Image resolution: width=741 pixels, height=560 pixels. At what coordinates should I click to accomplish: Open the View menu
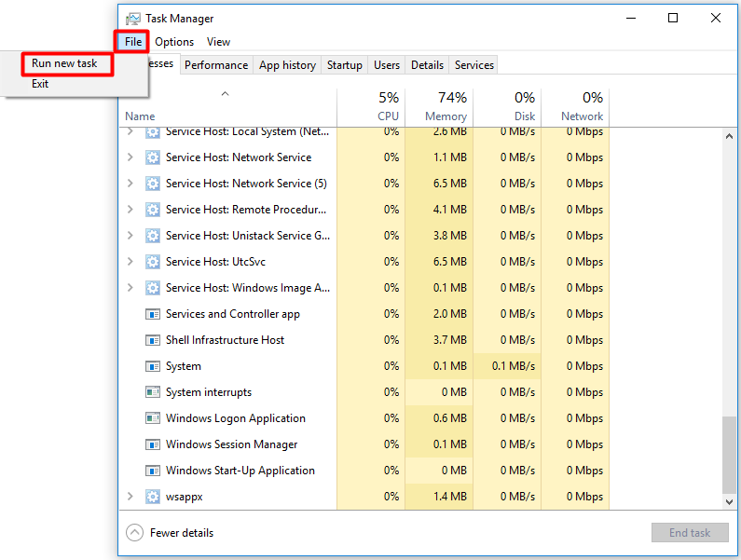click(218, 42)
